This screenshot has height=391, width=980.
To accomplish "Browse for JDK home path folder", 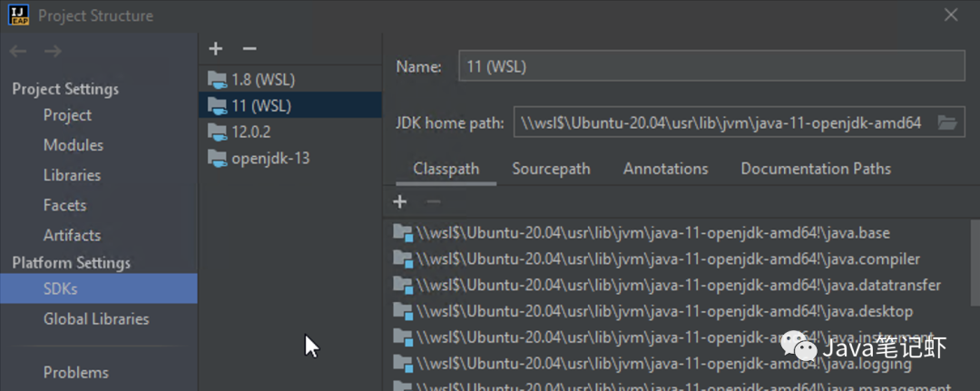I will [947, 123].
